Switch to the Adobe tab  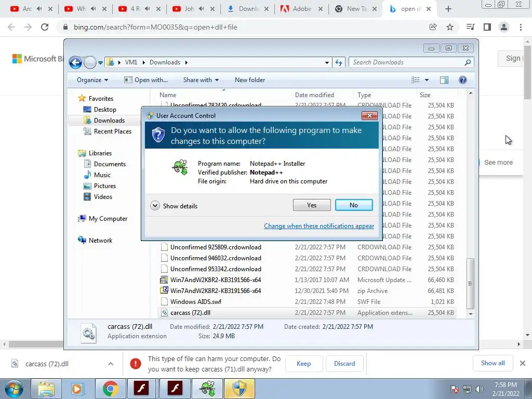tap(301, 9)
